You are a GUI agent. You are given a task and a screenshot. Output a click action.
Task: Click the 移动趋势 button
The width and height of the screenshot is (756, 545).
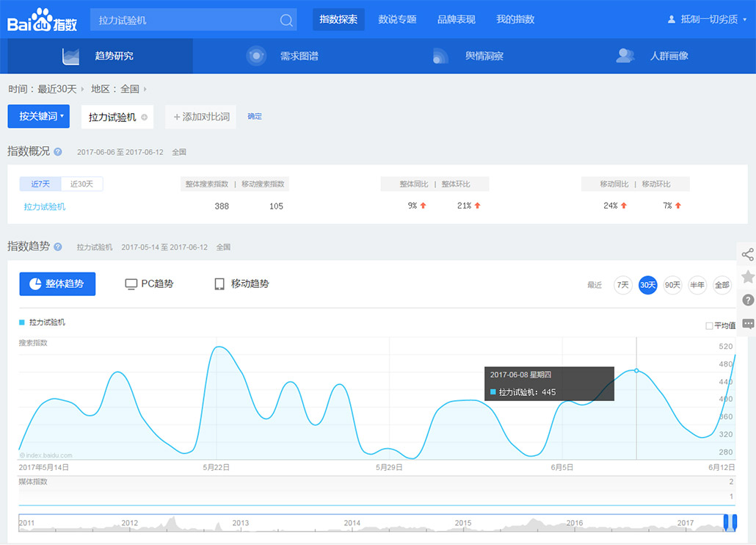pyautogui.click(x=241, y=284)
